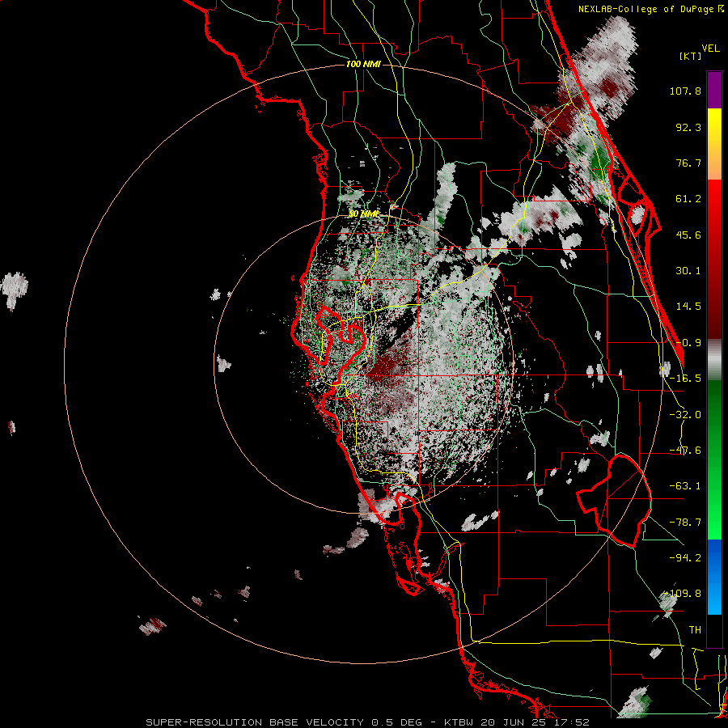Click the TH label on the scale
The height and width of the screenshot is (728, 728).
click(695, 630)
